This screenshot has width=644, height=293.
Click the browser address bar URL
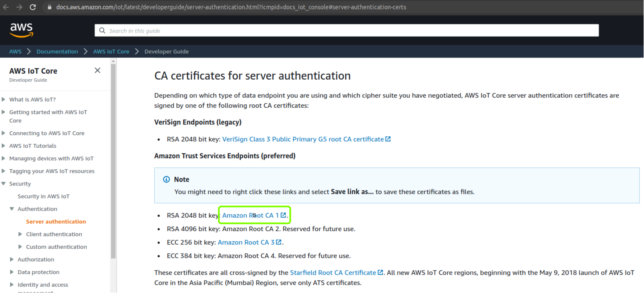coord(231,7)
